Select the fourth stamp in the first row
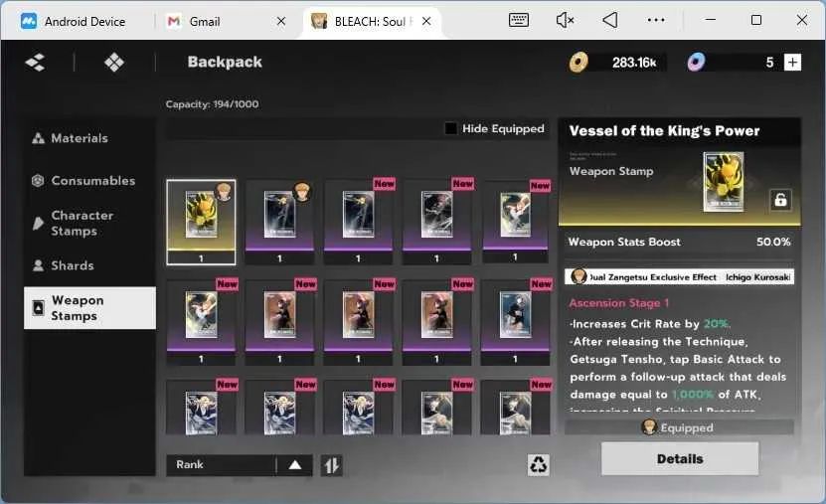 (x=436, y=222)
